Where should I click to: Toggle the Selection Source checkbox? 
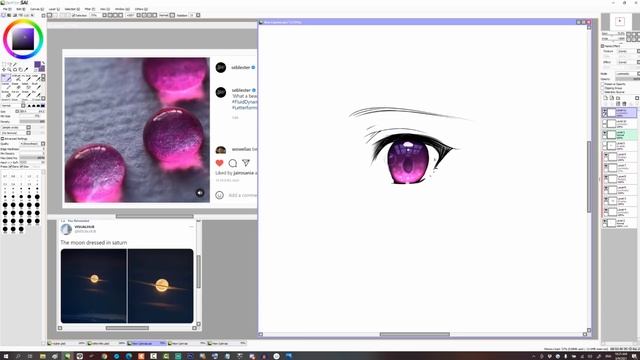(x=602, y=92)
